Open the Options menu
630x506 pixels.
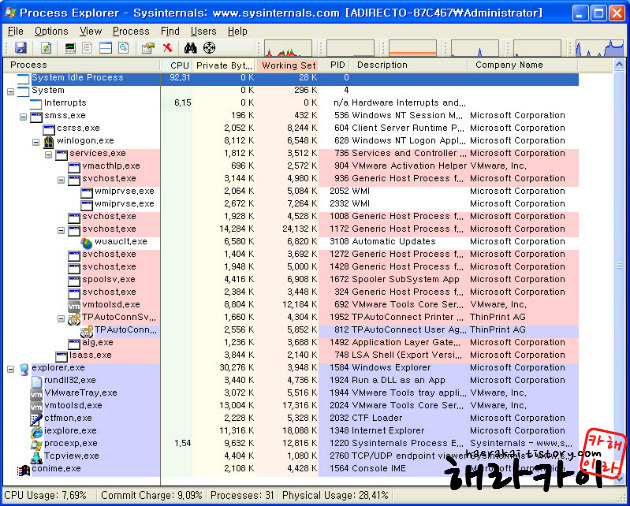tap(51, 31)
